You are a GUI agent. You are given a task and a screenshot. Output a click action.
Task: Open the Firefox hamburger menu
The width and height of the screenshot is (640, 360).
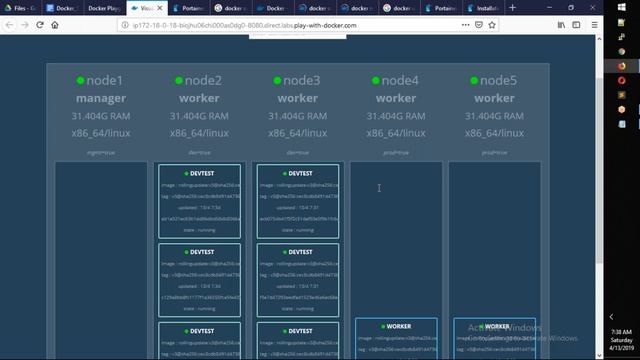pyautogui.click(x=594, y=25)
